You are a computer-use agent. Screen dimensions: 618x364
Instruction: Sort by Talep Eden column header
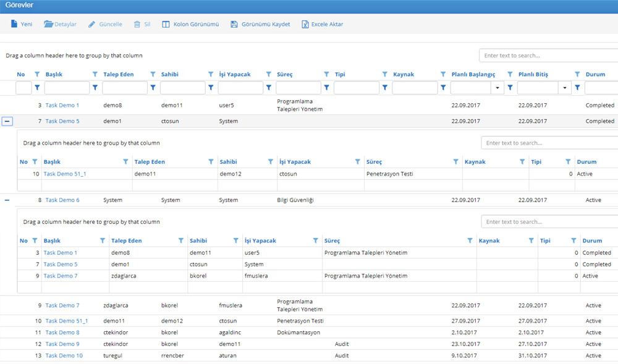pyautogui.click(x=118, y=74)
